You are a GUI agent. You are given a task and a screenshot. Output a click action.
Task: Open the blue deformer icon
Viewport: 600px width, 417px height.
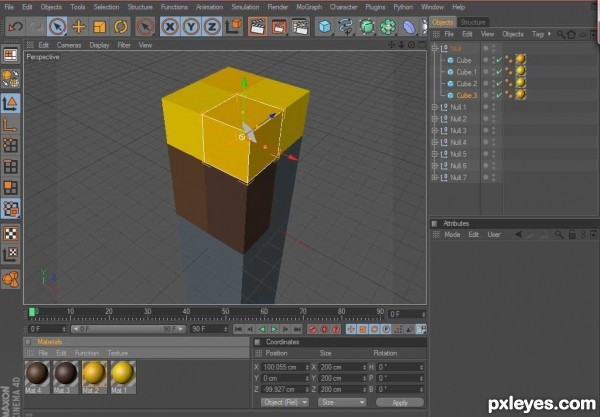[x=409, y=27]
